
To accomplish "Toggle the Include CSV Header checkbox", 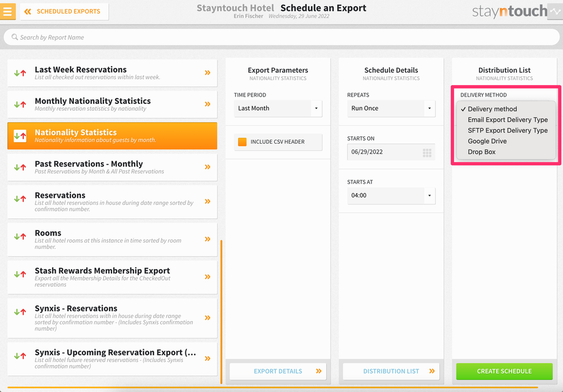I will pyautogui.click(x=242, y=142).
